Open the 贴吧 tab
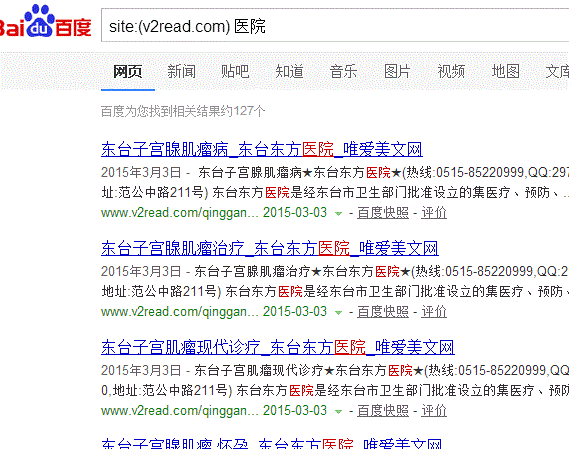569x449 pixels. tap(236, 72)
